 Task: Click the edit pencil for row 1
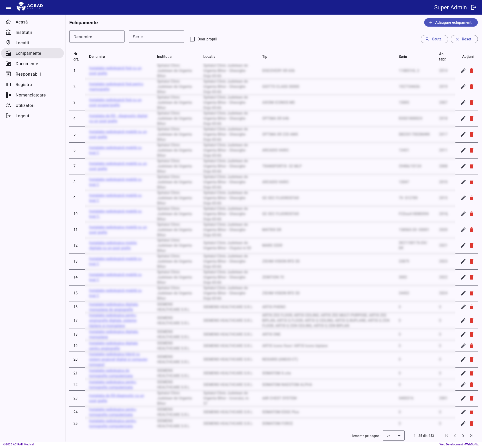(463, 71)
